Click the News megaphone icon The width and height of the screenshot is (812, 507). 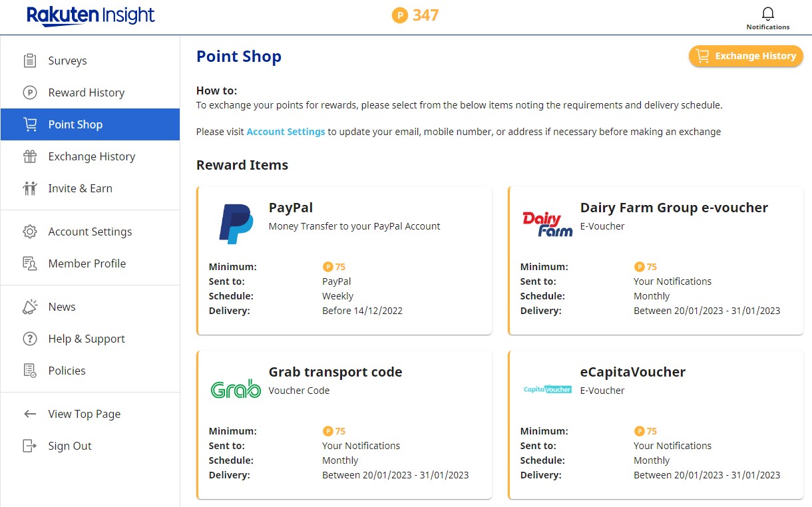(30, 307)
